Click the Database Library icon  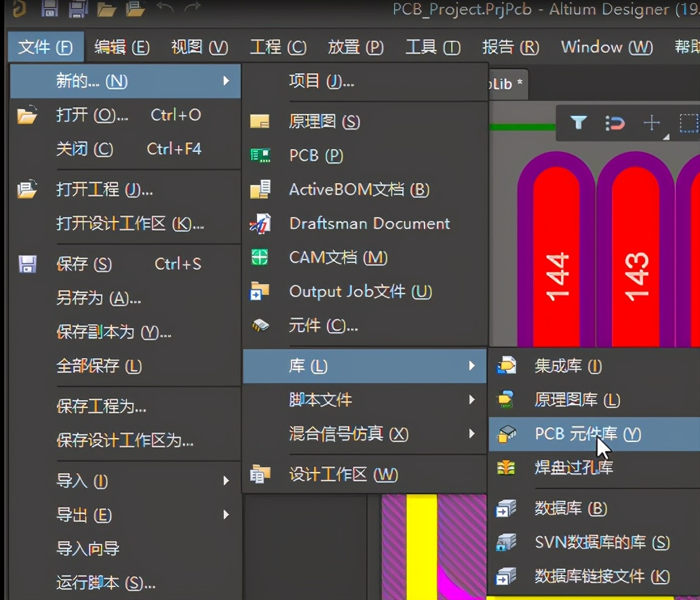pos(506,508)
